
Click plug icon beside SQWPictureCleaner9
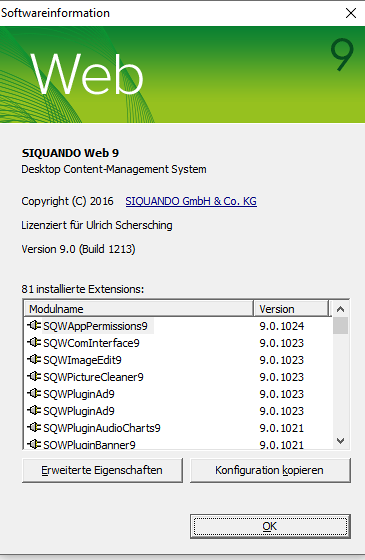coord(34,376)
